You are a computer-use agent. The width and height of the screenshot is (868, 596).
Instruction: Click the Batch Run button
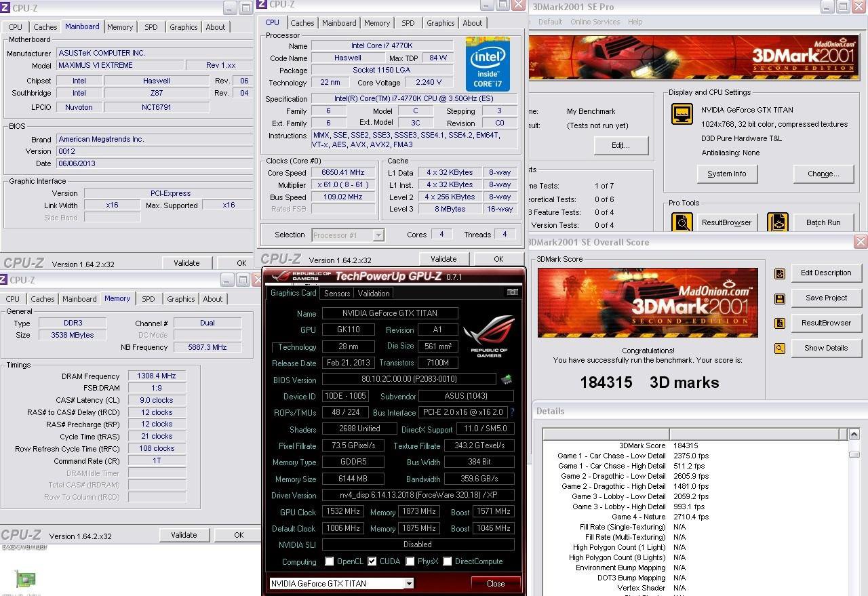click(823, 222)
